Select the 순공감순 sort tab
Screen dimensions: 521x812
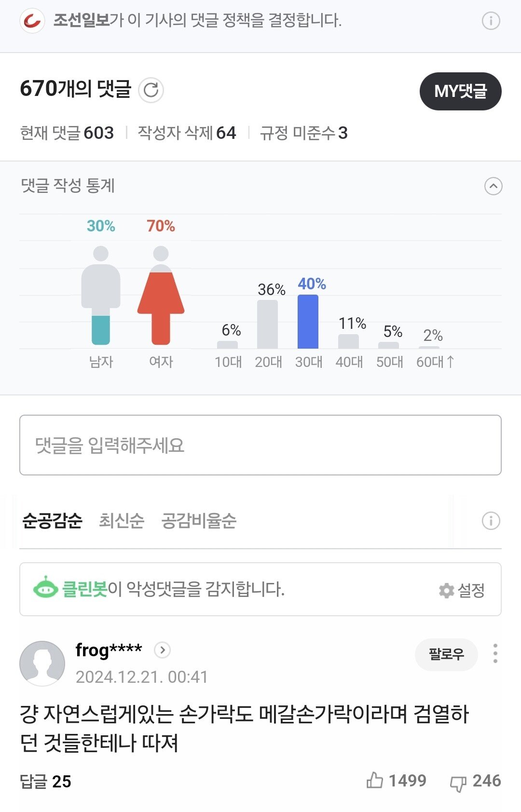52,521
